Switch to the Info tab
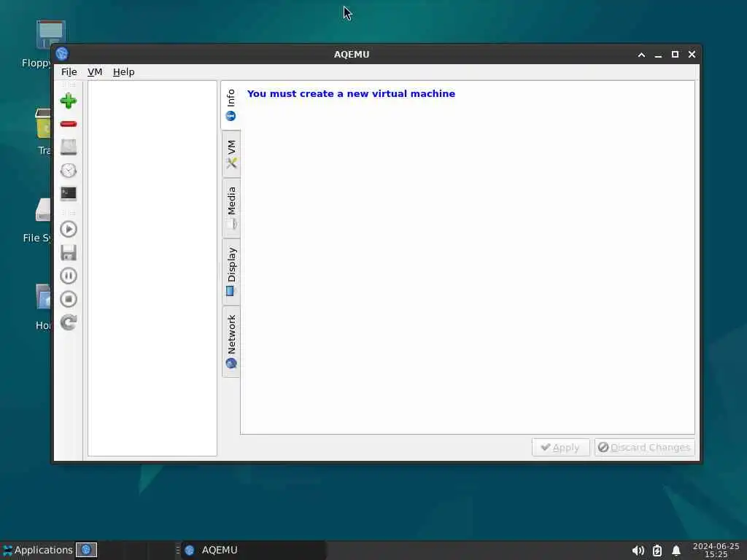Viewport: 747px width, 560px height. [231, 105]
